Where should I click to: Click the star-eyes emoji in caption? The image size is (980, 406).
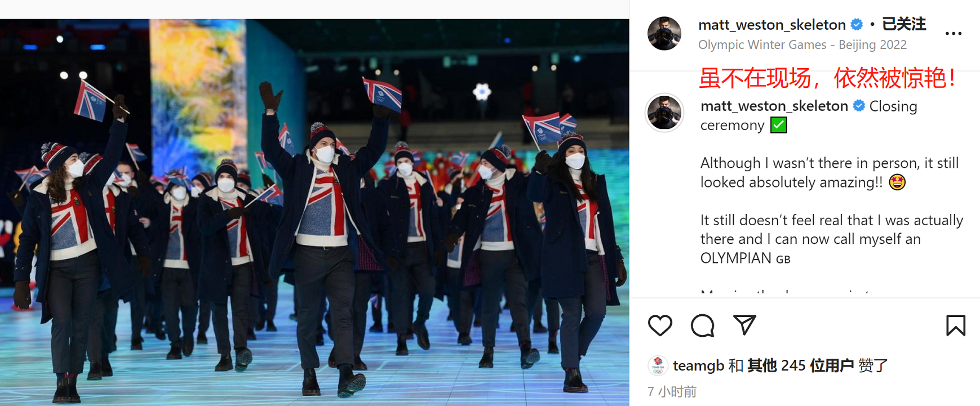(897, 182)
